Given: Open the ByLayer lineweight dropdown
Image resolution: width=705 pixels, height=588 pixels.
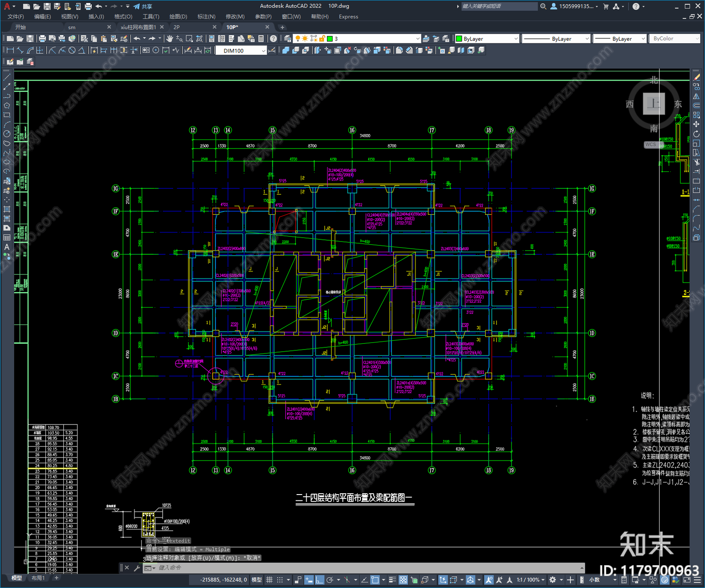Looking at the screenshot, I should (620, 39).
